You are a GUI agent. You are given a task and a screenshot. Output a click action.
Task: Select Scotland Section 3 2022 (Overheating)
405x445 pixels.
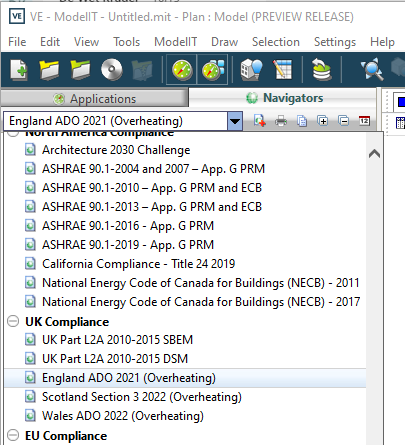click(x=142, y=397)
